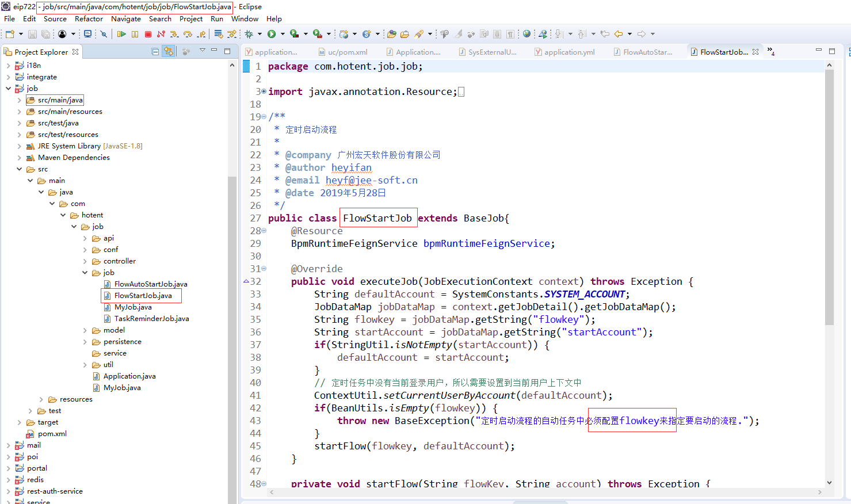This screenshot has width=851, height=504.
Task: Select the JRE System Library node
Action: (x=90, y=146)
